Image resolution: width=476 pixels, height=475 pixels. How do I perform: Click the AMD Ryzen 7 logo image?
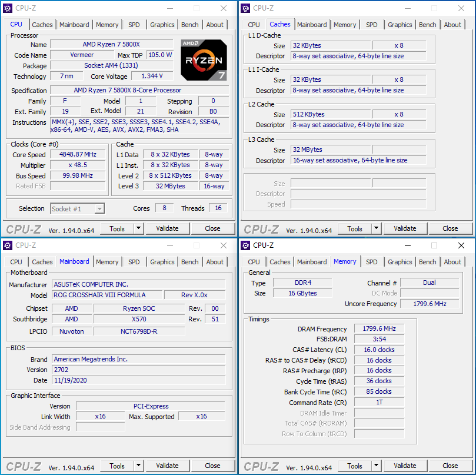pyautogui.click(x=204, y=60)
